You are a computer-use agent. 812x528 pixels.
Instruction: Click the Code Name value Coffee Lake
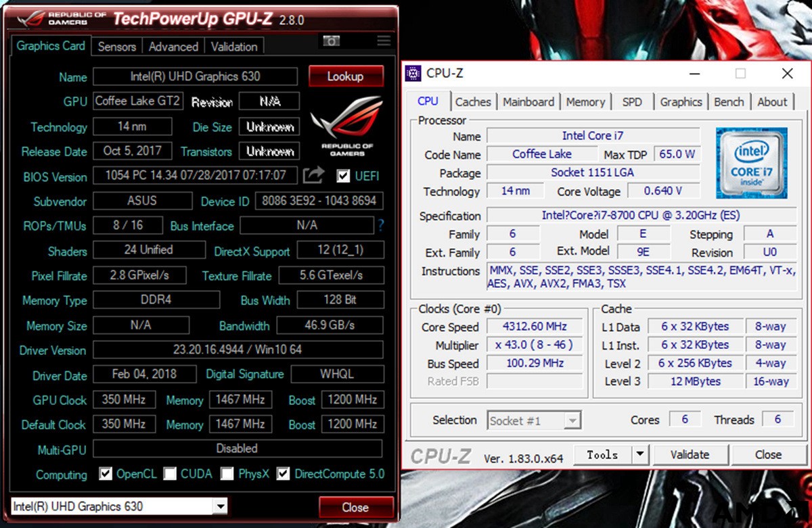[542, 154]
